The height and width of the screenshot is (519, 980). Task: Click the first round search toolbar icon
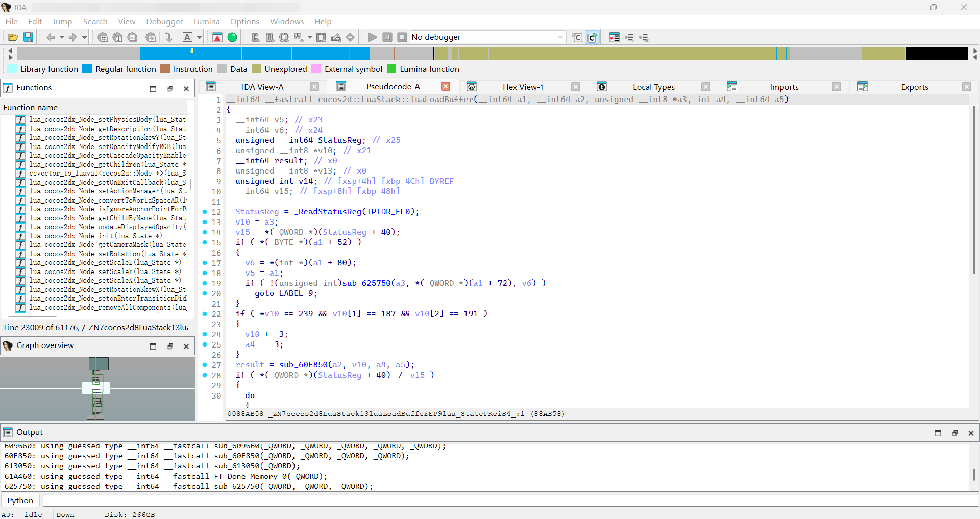[x=103, y=37]
